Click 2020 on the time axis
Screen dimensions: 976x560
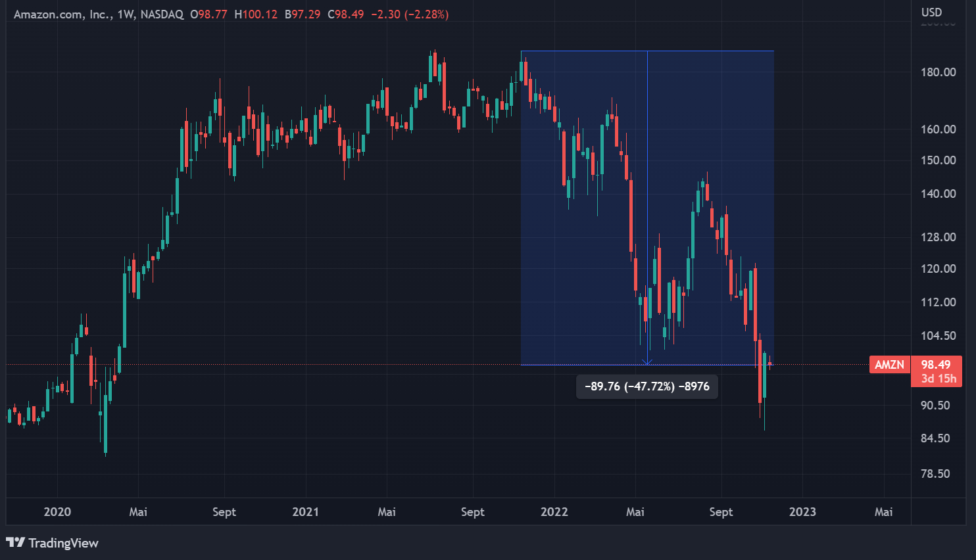click(57, 512)
